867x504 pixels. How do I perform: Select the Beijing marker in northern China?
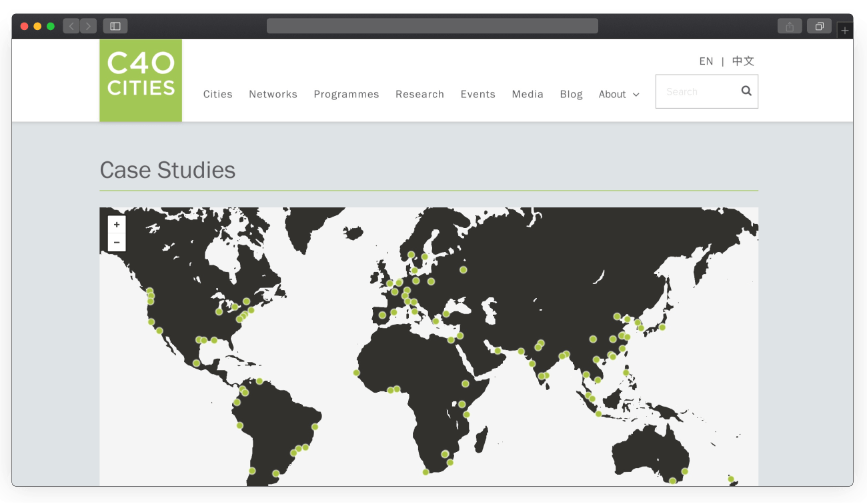coord(617,316)
